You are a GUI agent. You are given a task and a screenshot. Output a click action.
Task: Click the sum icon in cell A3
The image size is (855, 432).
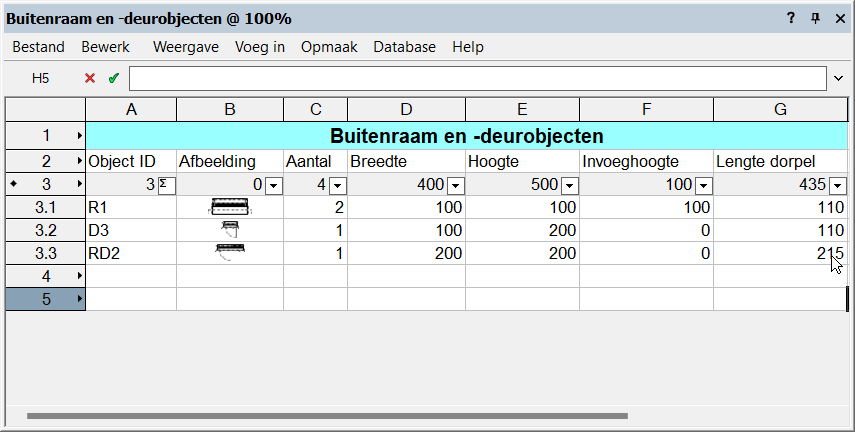[x=166, y=184]
